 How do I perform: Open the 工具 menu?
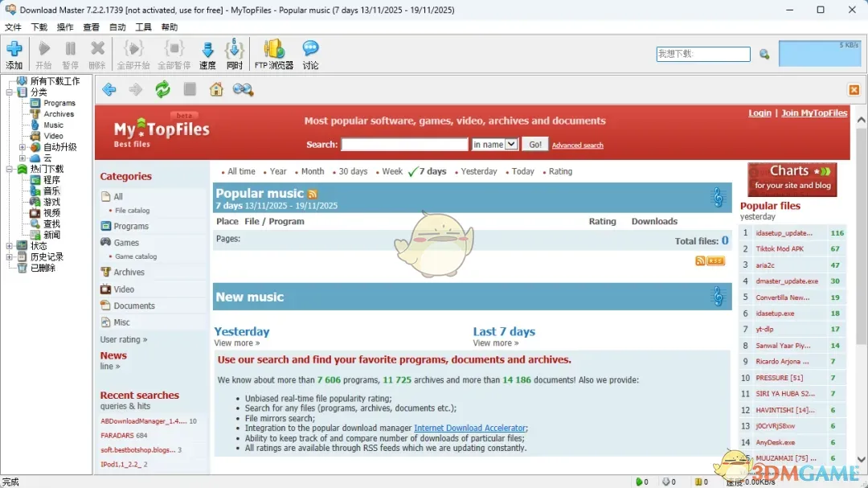pos(143,27)
